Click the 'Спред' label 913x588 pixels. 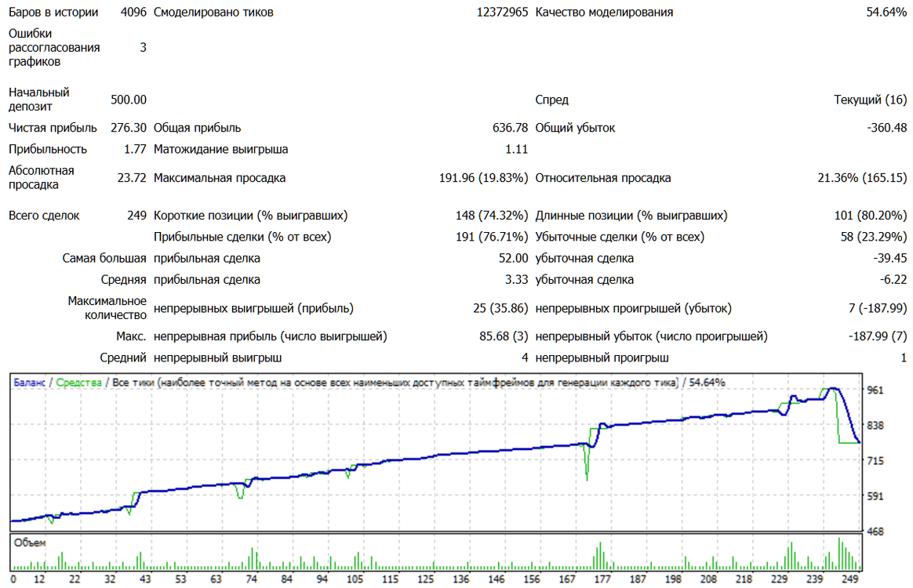coord(551,100)
